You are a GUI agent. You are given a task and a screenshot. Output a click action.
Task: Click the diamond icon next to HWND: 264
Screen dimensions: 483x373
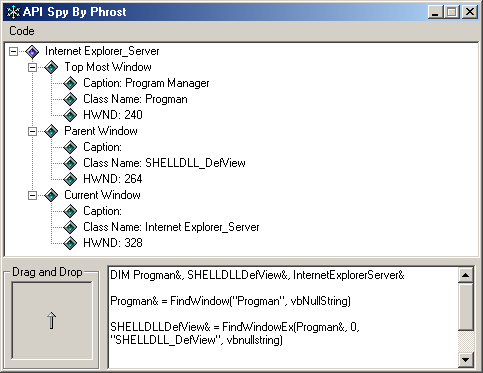[70, 179]
